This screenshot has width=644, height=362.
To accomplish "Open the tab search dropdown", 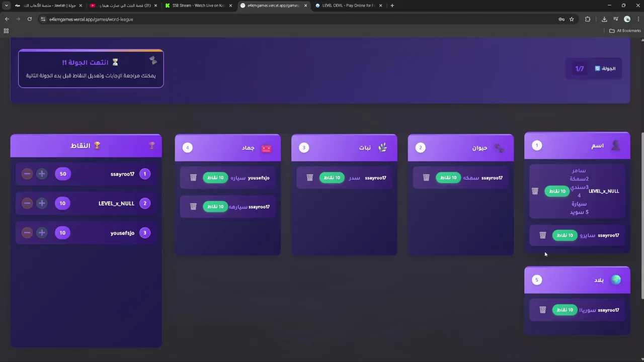I will [x=6, y=6].
